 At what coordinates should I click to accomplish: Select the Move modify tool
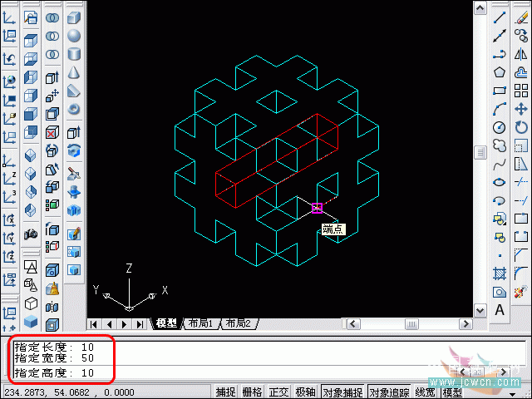[521, 109]
